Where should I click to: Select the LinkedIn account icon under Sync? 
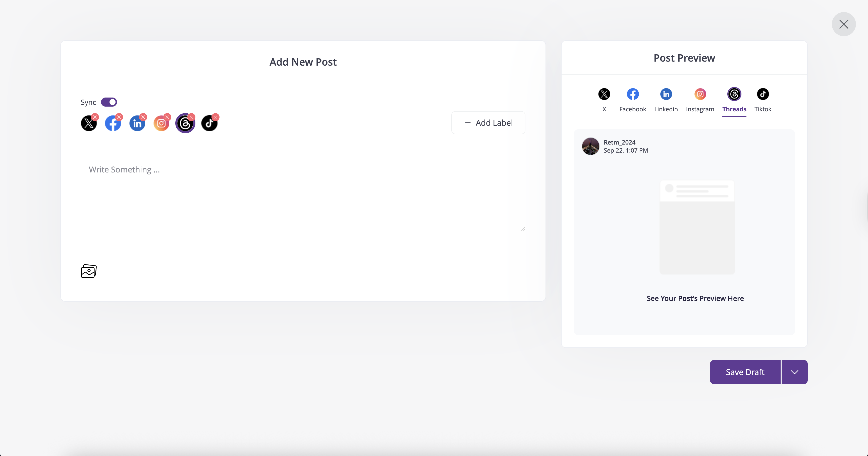pos(137,123)
